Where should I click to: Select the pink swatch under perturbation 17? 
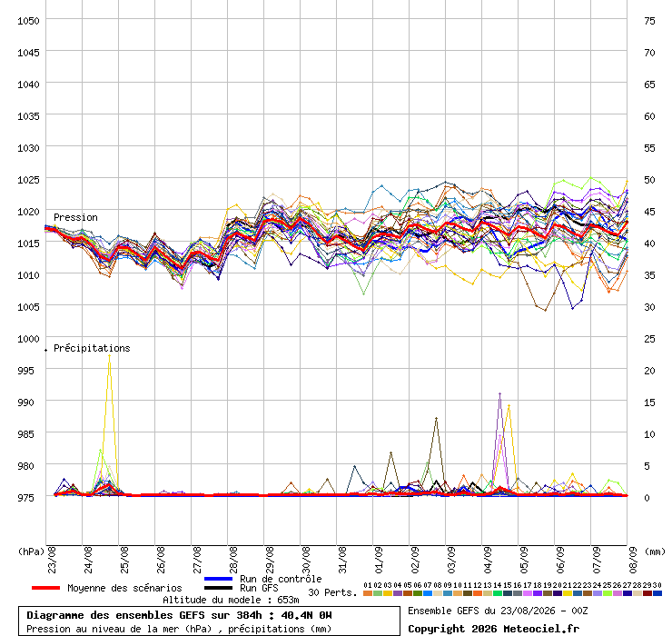527,593
